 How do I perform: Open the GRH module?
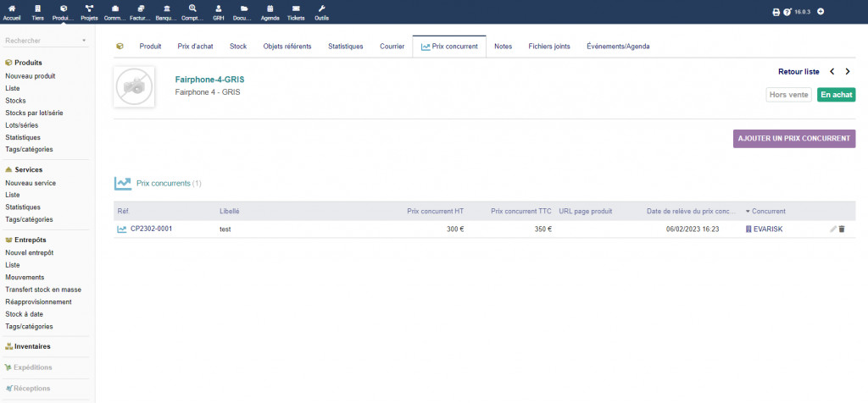[218, 12]
